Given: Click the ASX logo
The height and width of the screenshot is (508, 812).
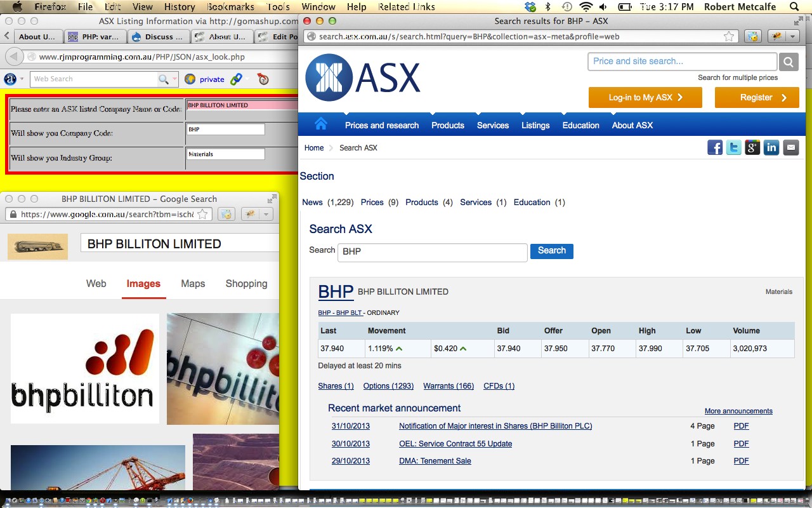Looking at the screenshot, I should click(x=363, y=77).
